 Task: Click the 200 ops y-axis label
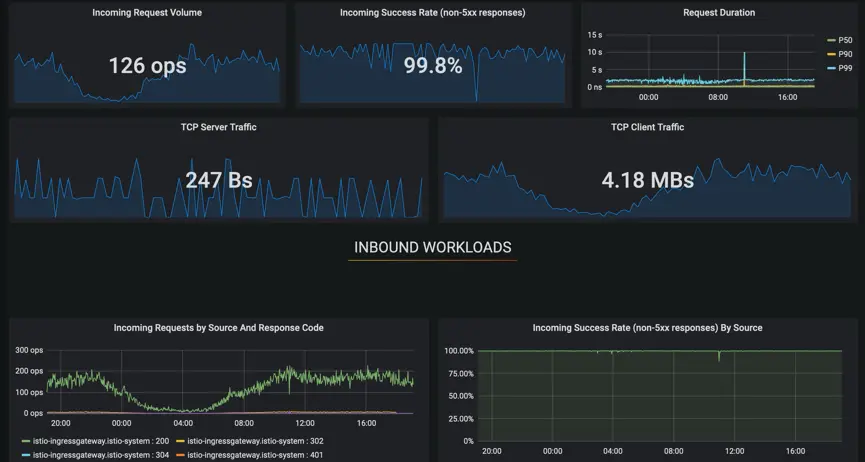pyautogui.click(x=29, y=371)
